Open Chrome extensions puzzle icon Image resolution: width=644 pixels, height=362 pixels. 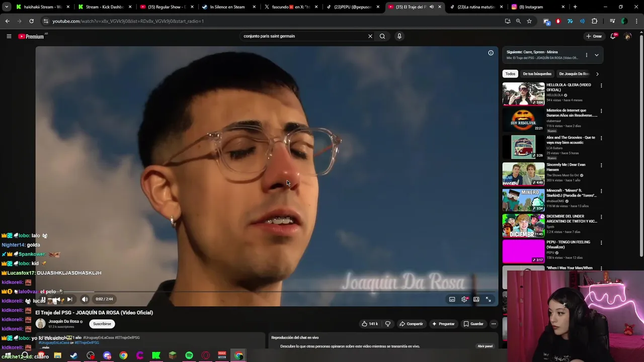(x=594, y=21)
